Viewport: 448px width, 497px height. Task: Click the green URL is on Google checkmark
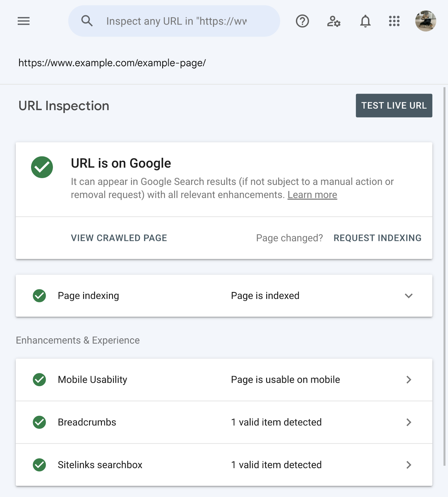[42, 167]
